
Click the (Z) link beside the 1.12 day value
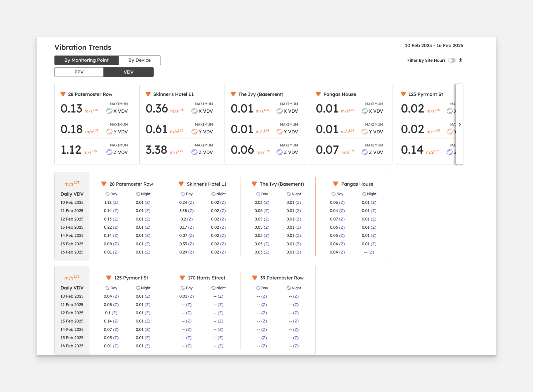pos(115,203)
